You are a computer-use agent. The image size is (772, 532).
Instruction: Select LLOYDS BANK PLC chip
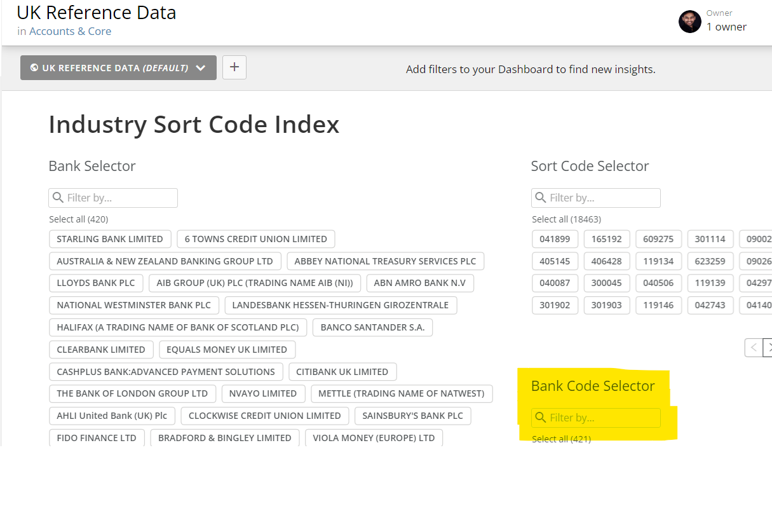[x=96, y=283]
